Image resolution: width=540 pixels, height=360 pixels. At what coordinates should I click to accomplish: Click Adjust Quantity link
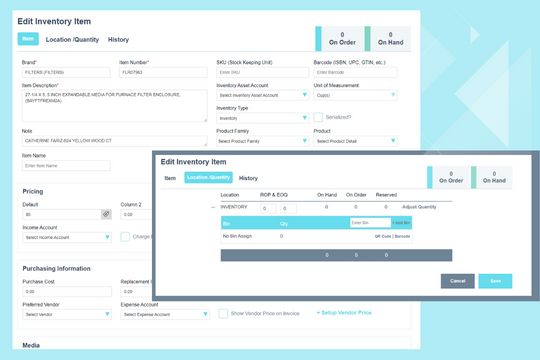[419, 207]
